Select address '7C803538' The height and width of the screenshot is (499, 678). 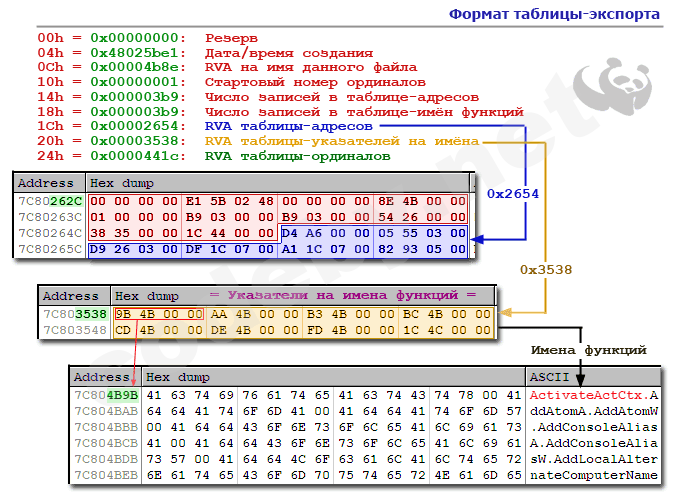coord(75,314)
